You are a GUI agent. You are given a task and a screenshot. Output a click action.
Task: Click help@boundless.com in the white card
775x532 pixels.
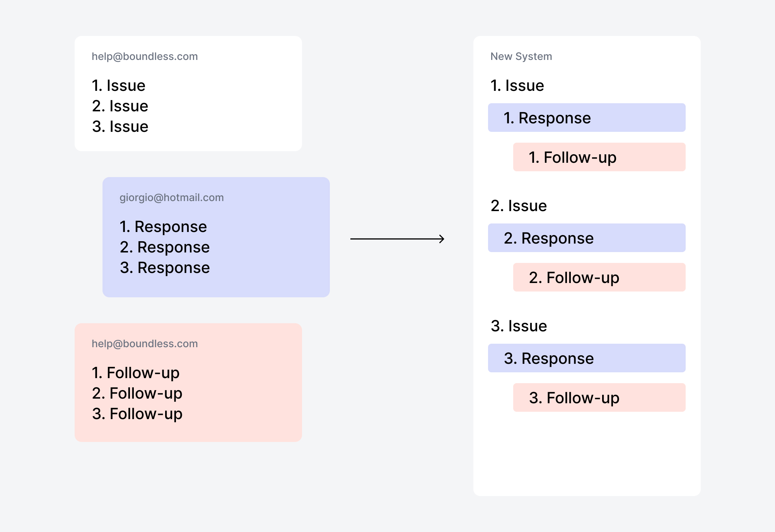[145, 56]
